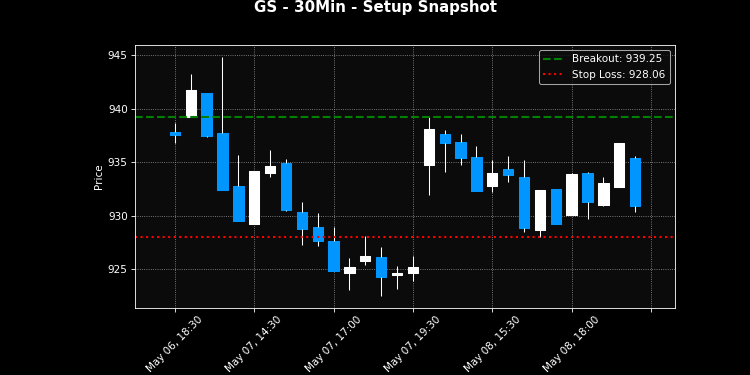750x375 pixels.
Task: Click the blue candle with the wick reaching 945
Action: click(223, 162)
